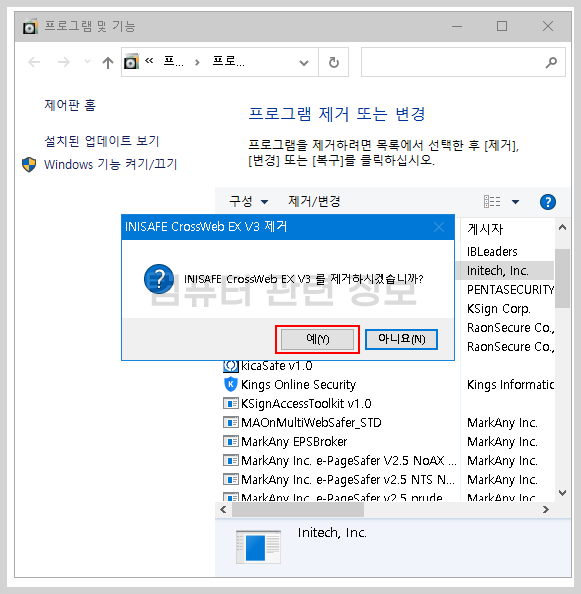Click the vertical scrollbar up arrow
Image resolution: width=581 pixels, height=594 pixels.
point(562,227)
